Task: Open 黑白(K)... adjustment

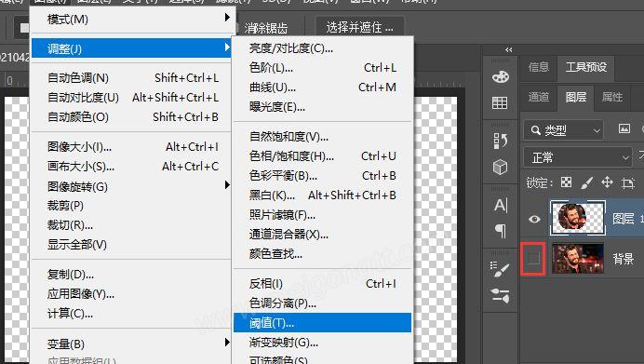Action: point(322,195)
